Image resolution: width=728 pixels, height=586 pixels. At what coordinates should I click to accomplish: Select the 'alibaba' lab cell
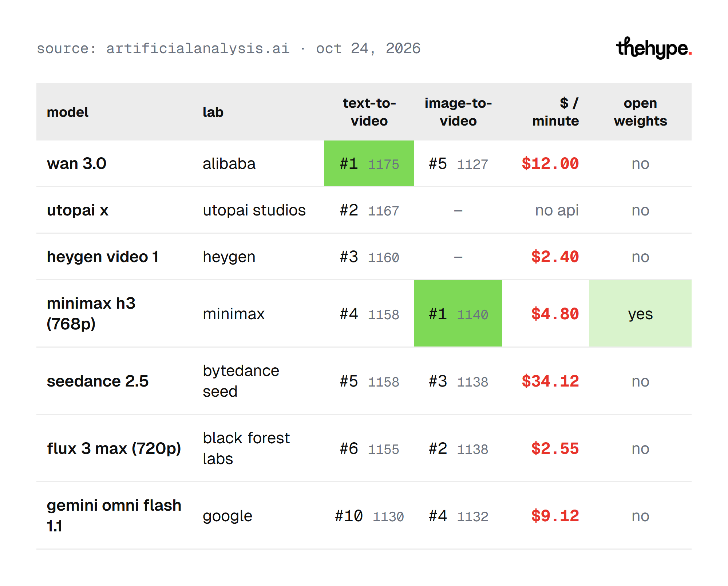pos(229,163)
